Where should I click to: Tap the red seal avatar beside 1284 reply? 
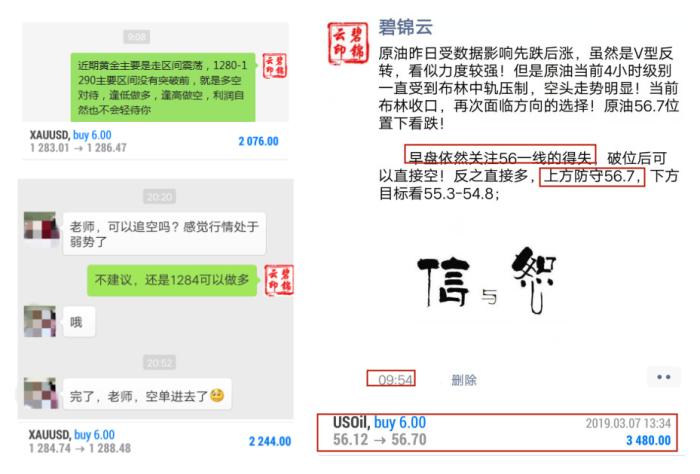279,280
